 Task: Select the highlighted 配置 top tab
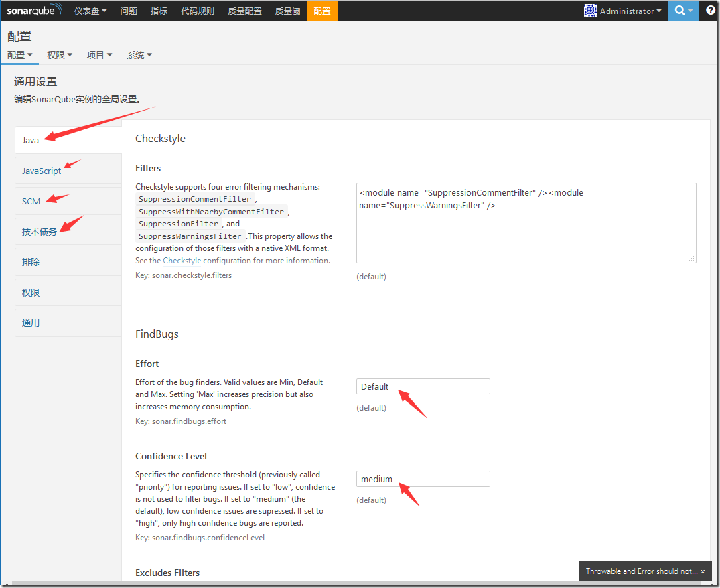click(x=322, y=11)
